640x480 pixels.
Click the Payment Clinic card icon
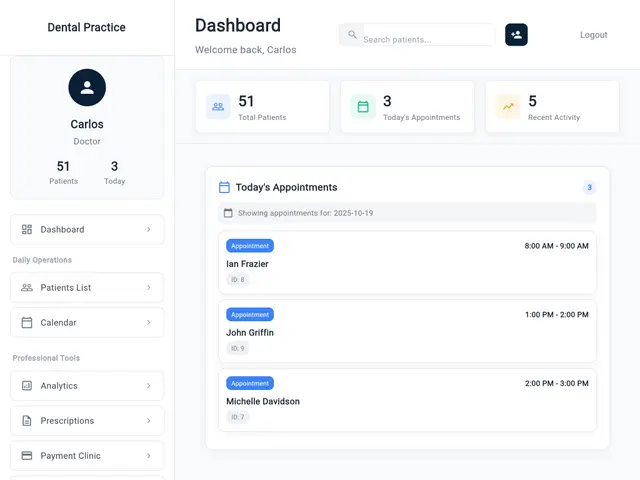point(27,456)
